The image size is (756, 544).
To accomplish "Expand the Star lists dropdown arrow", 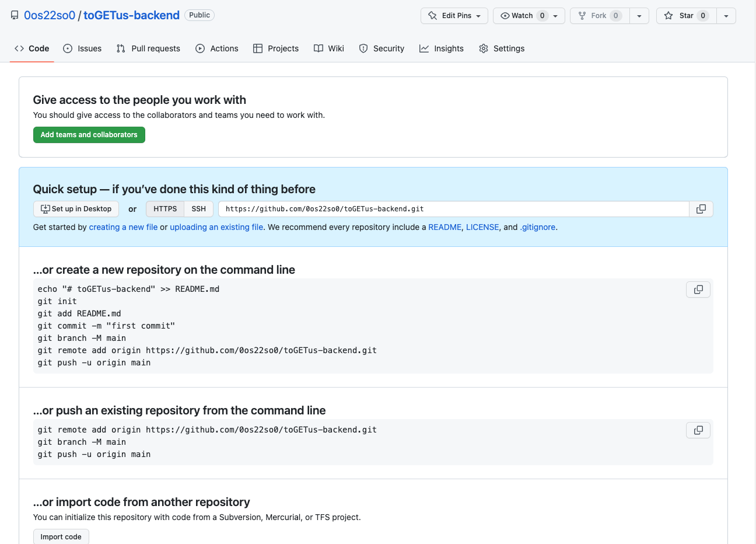I will click(x=726, y=16).
